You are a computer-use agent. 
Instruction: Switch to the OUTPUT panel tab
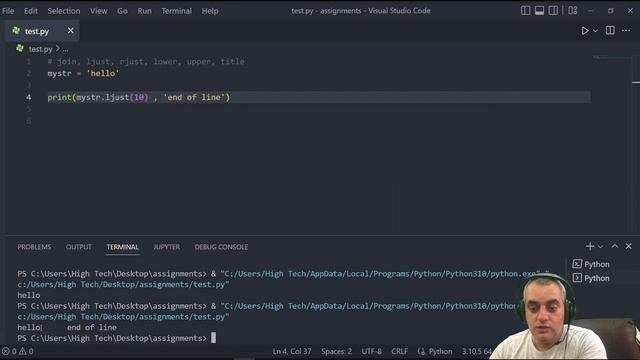[79, 247]
